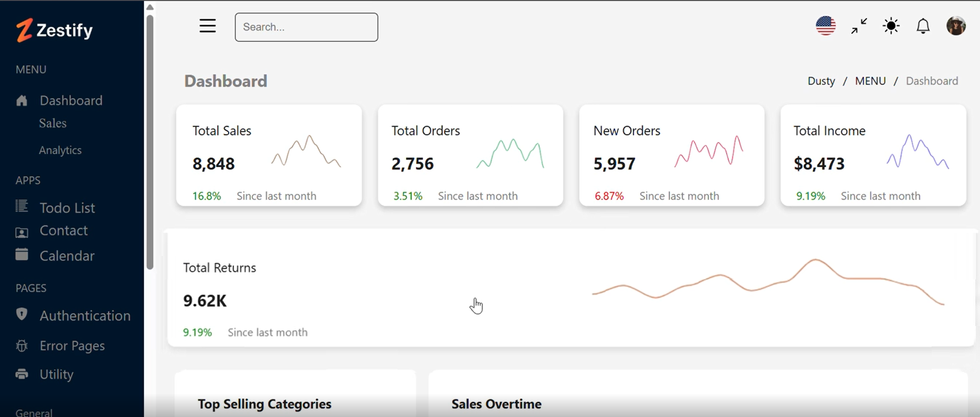Click the Contact card icon

point(21,232)
